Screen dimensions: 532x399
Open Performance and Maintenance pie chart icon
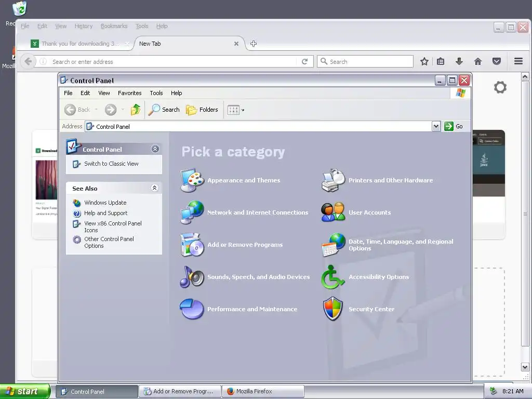(192, 309)
